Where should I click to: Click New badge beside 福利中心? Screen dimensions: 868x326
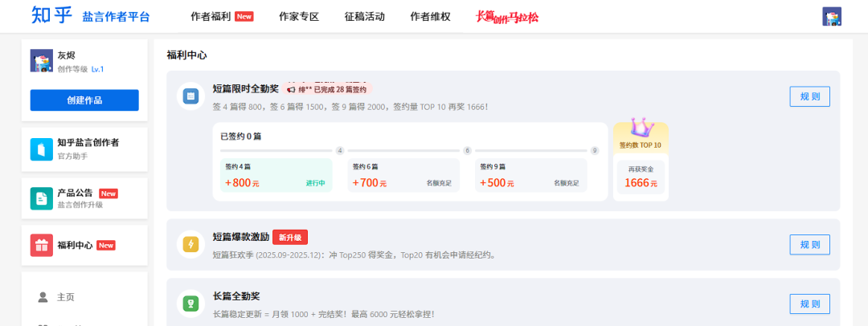(106, 245)
